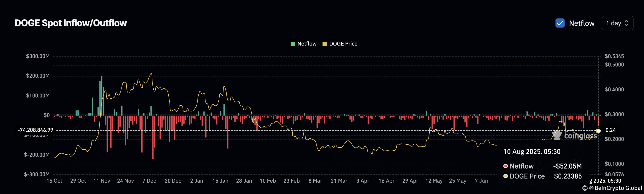Click the $0 left axis label

coord(46,115)
